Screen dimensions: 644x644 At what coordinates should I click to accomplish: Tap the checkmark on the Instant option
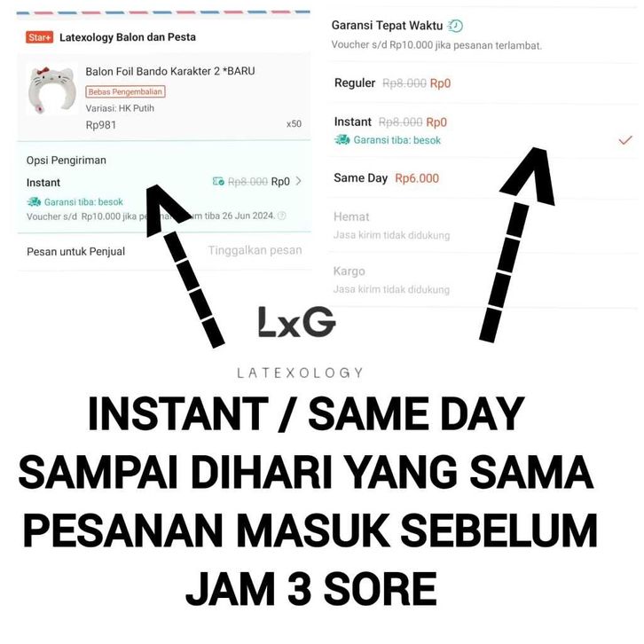(x=625, y=140)
